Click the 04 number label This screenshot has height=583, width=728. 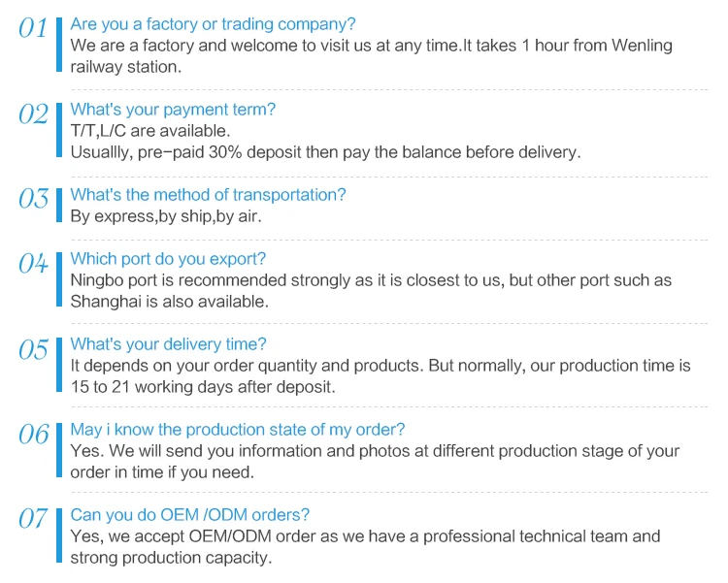pyautogui.click(x=33, y=264)
